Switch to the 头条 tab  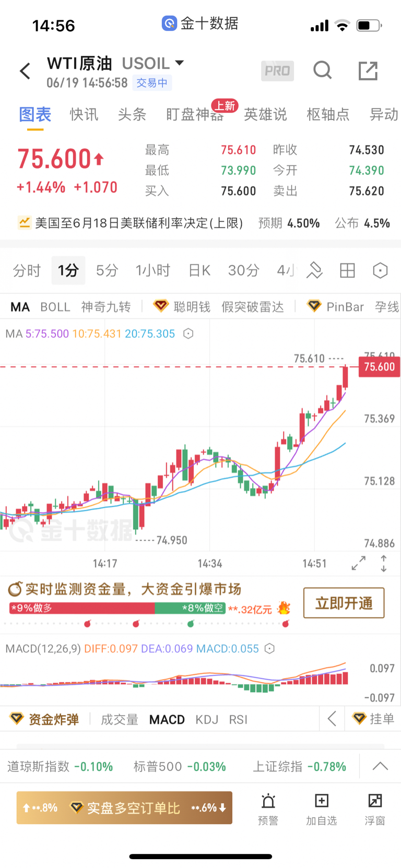(132, 114)
